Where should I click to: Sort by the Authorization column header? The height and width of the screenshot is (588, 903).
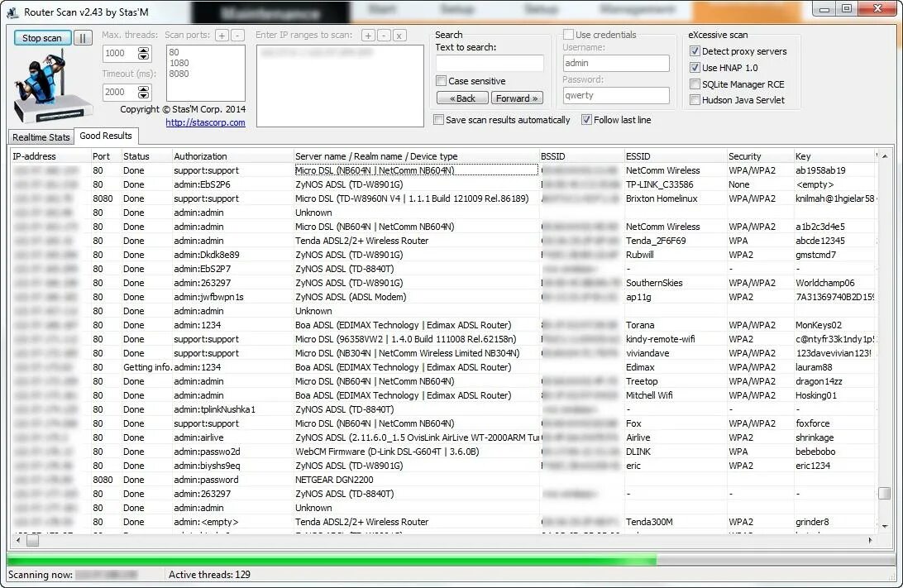point(232,156)
